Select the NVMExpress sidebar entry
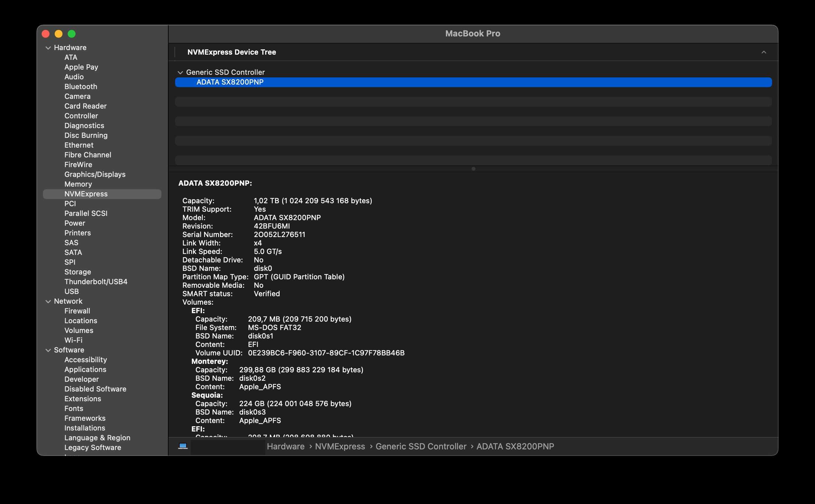 [x=102, y=194]
